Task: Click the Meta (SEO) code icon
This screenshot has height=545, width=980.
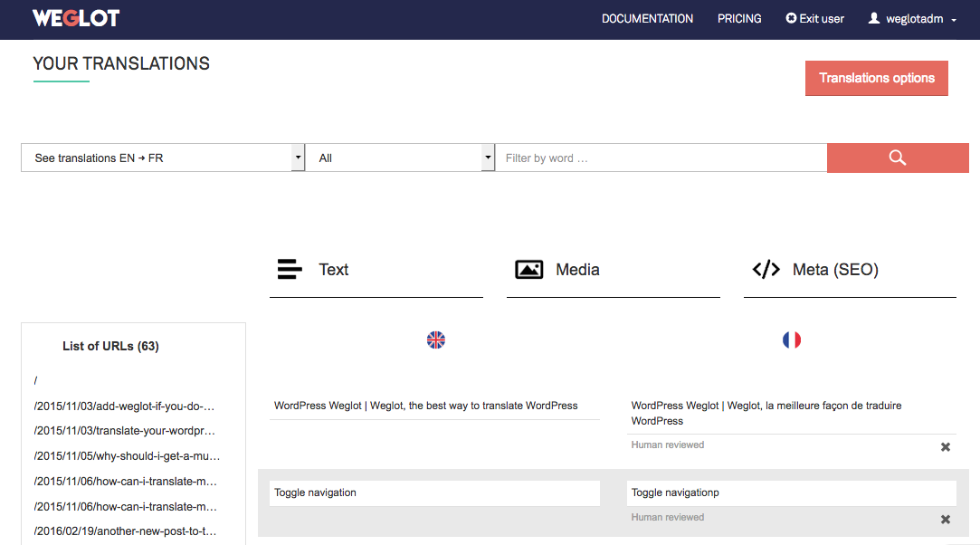Action: coord(766,269)
